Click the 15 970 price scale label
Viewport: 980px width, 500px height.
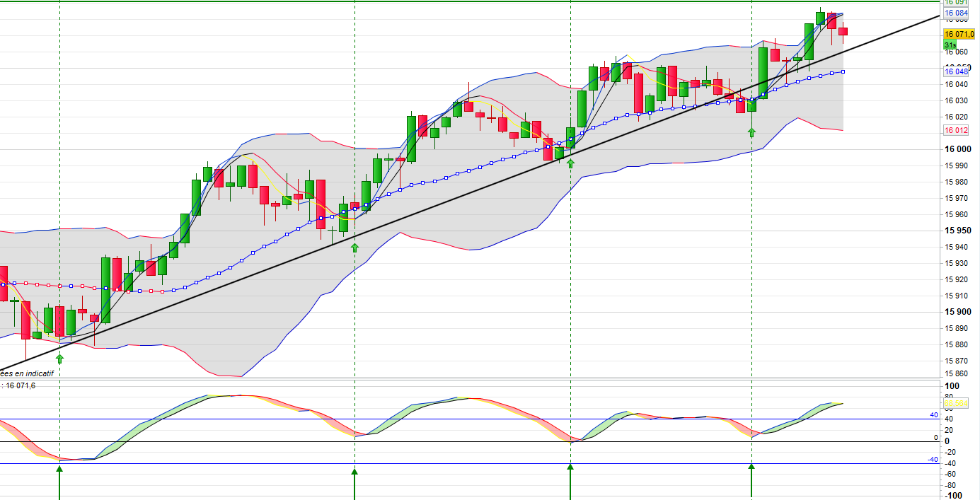[957, 198]
